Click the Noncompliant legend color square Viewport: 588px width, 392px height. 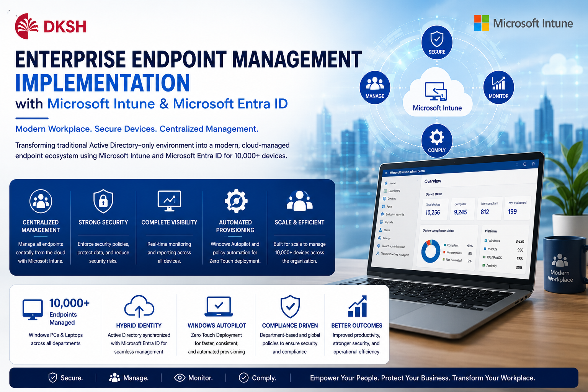(444, 252)
